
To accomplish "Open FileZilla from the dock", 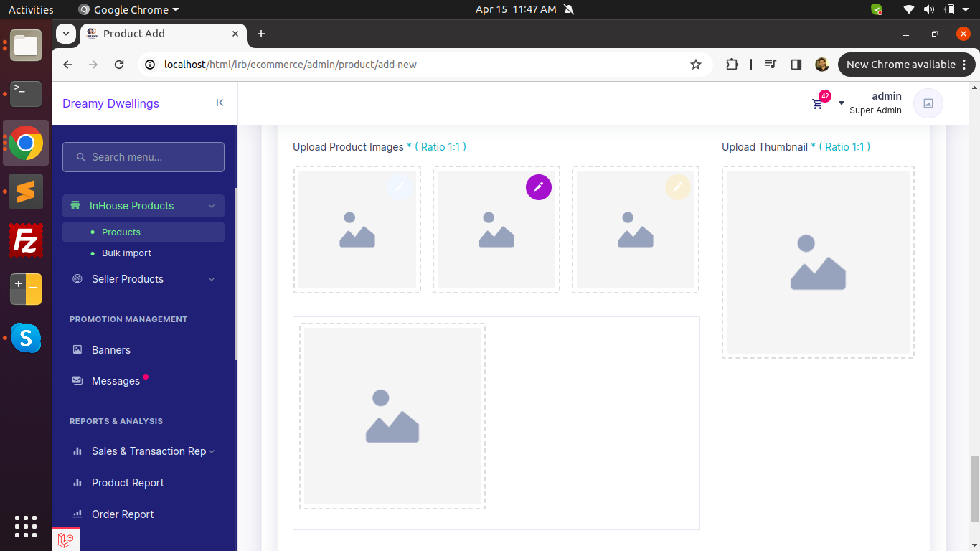I will pos(26,240).
